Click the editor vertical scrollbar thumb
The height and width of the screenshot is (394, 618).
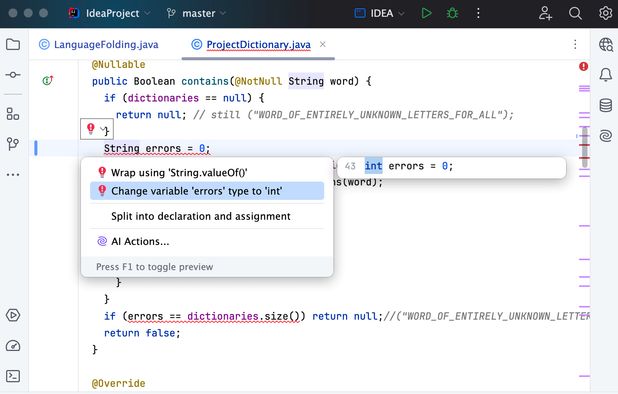(x=585, y=147)
